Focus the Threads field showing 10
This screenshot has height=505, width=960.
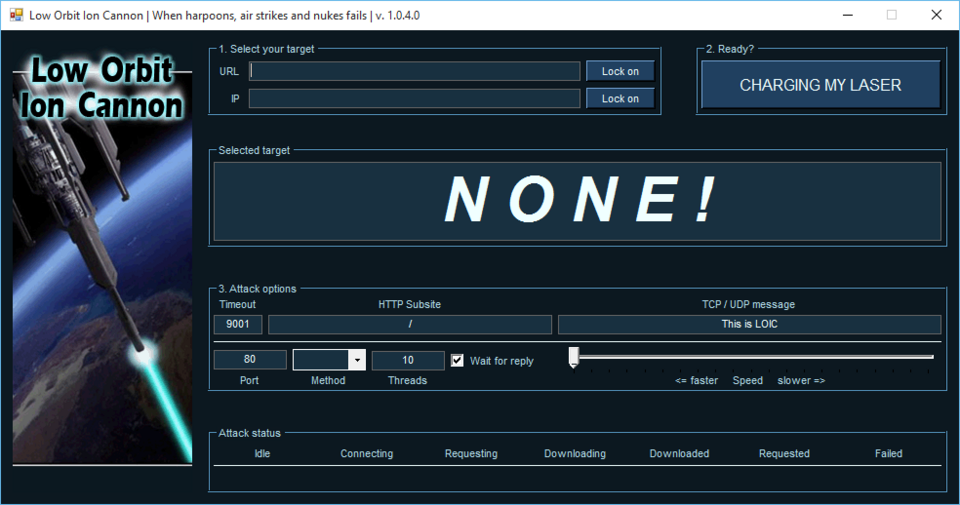[x=408, y=360]
